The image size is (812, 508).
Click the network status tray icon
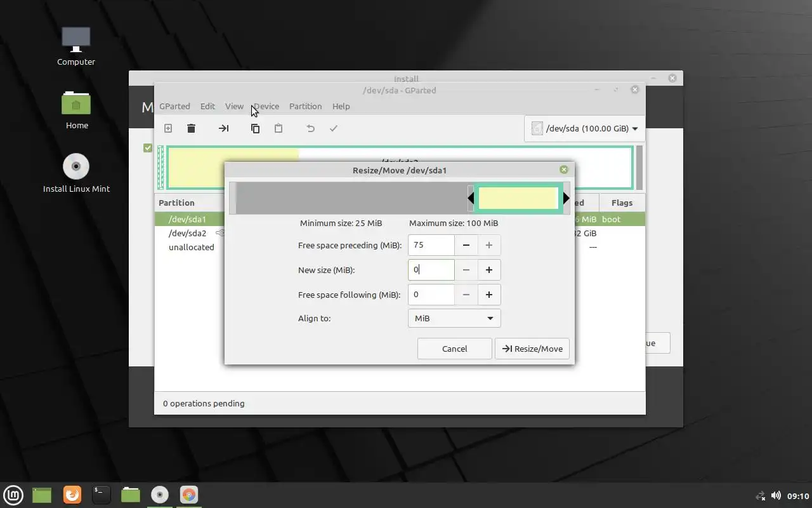click(x=761, y=496)
